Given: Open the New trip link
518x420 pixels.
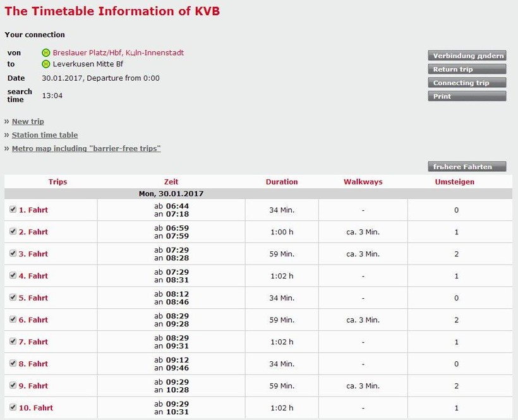Looking at the screenshot, I should click(x=28, y=121).
